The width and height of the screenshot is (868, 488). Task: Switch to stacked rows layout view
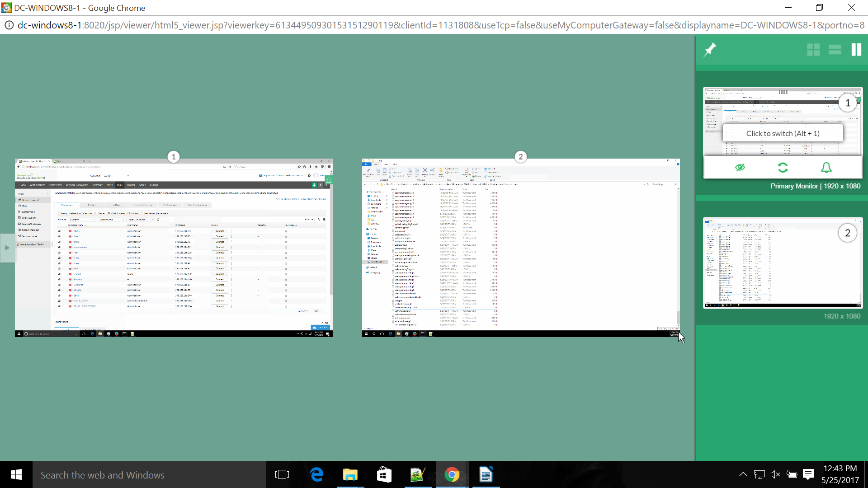pyautogui.click(x=835, y=50)
